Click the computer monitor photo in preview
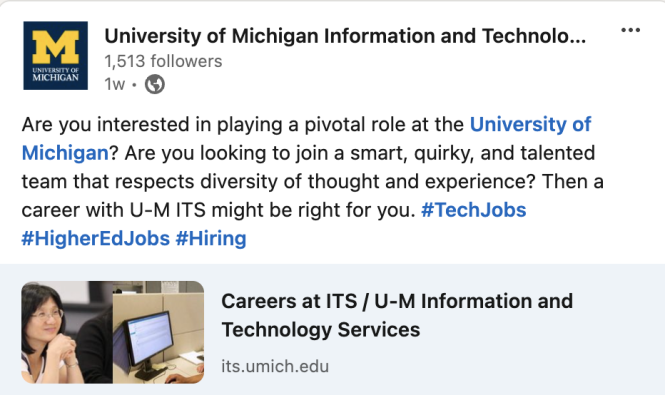The width and height of the screenshot is (665, 395). click(159, 332)
